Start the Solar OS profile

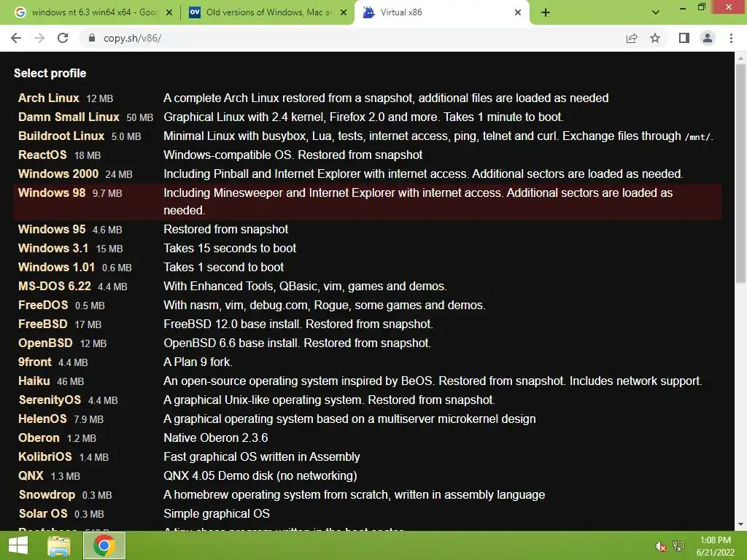(x=43, y=514)
